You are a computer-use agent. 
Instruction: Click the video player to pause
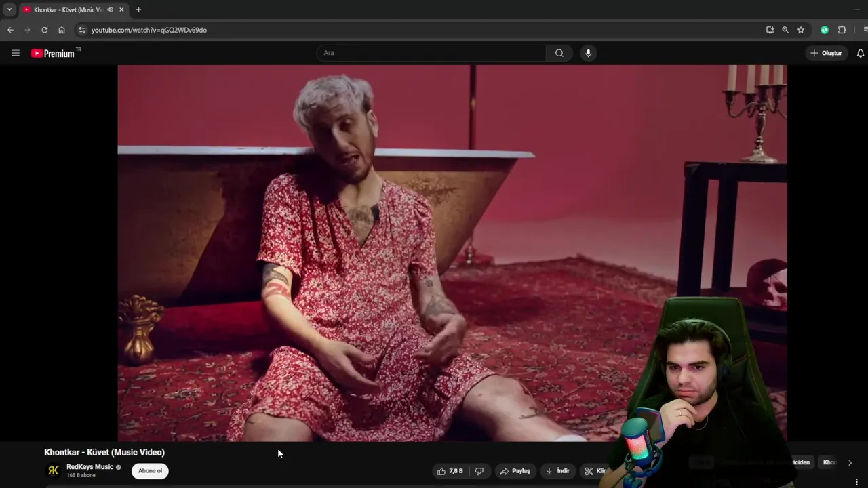[x=452, y=253]
